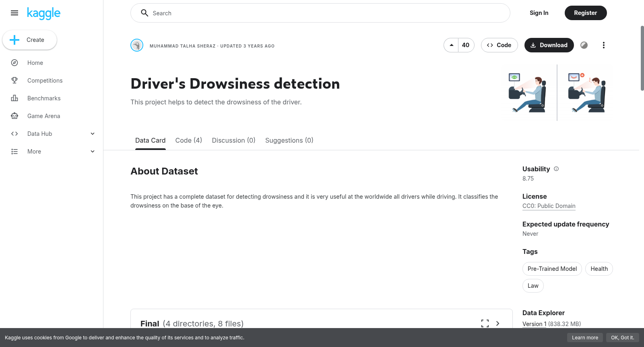Image resolution: width=644 pixels, height=347 pixels.
Task: Go to the Kaggle logo homepage
Action: 43,13
